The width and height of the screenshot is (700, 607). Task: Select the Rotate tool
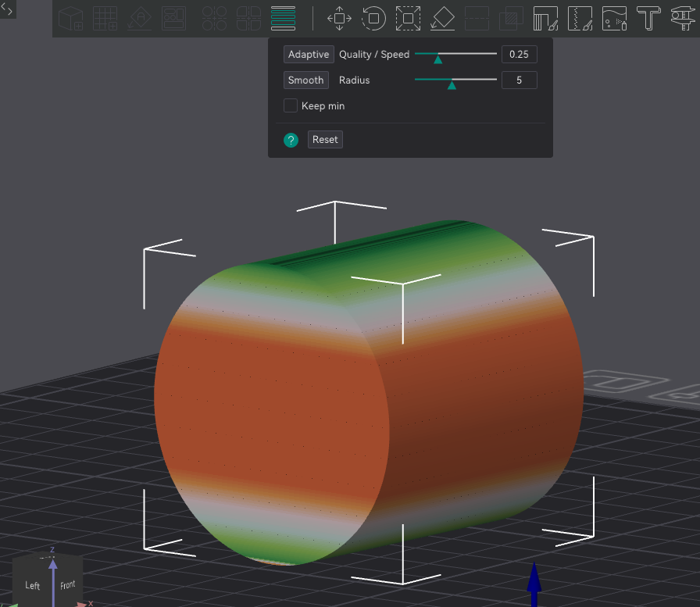click(x=373, y=18)
